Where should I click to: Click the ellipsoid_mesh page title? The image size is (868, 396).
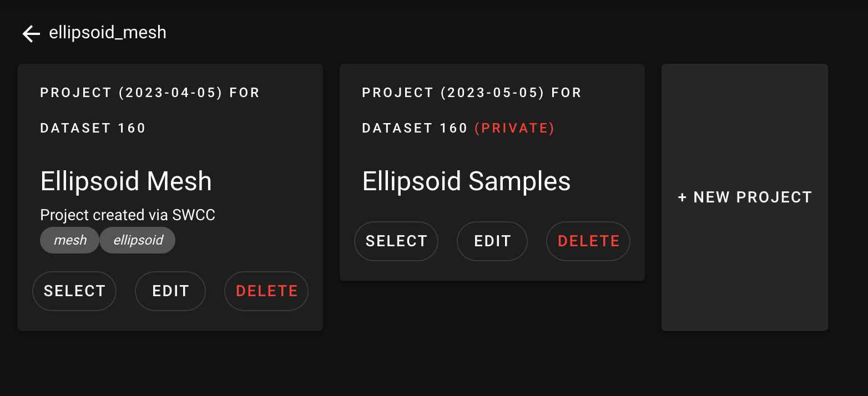(x=108, y=33)
